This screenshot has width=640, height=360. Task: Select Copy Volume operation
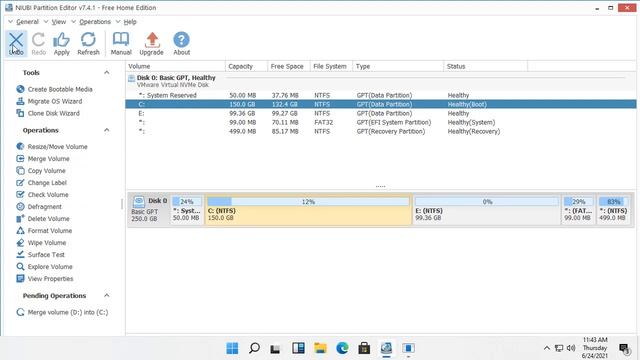point(41,171)
